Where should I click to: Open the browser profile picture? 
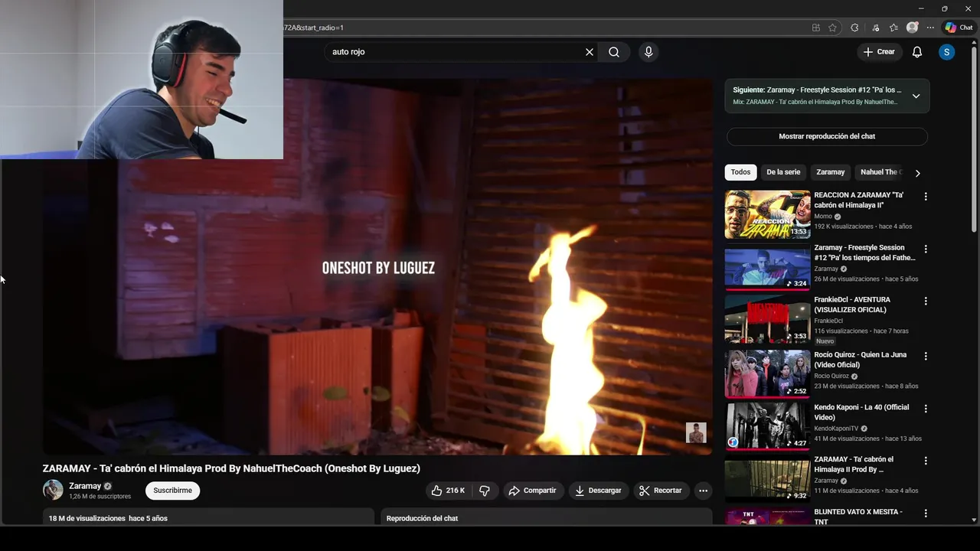pyautogui.click(x=912, y=28)
